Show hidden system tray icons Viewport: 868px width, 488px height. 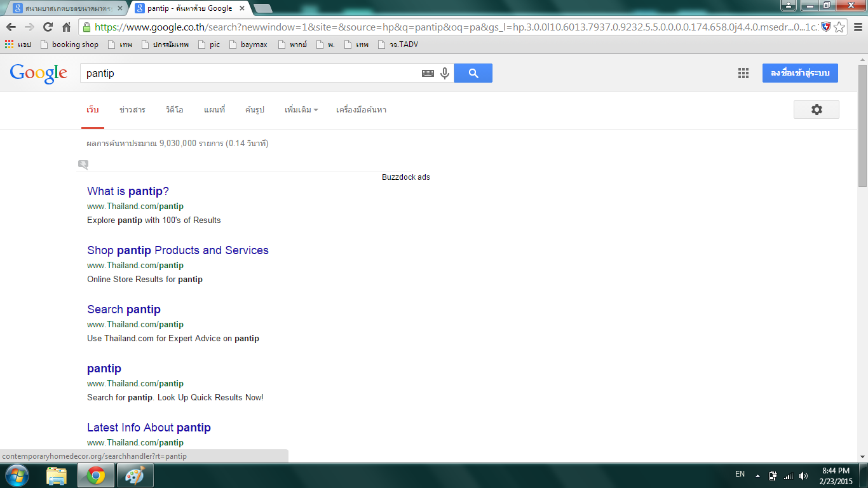[757, 475]
